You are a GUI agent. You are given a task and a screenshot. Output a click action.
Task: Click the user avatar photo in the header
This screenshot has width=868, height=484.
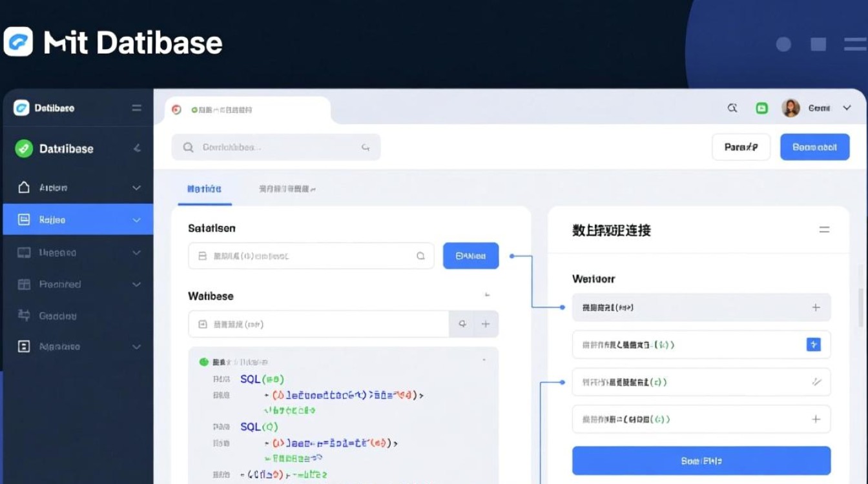pyautogui.click(x=792, y=108)
